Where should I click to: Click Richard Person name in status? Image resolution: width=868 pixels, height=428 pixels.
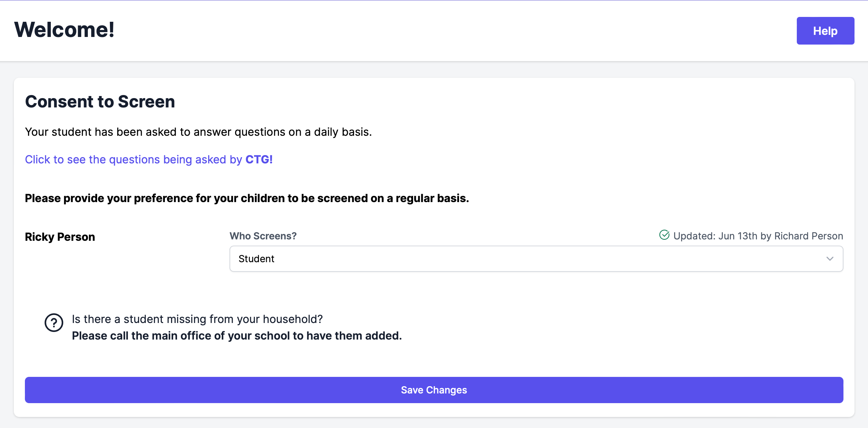[x=809, y=236]
